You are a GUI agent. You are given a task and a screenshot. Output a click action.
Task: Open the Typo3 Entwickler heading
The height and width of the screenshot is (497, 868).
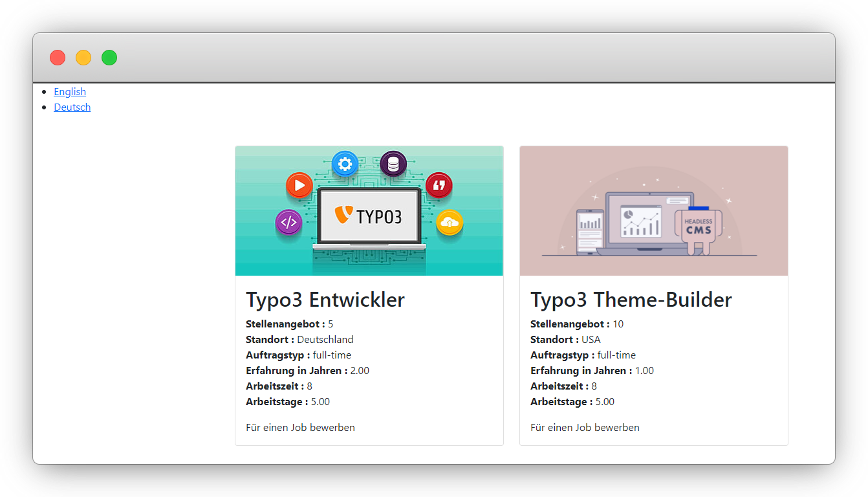coord(325,300)
